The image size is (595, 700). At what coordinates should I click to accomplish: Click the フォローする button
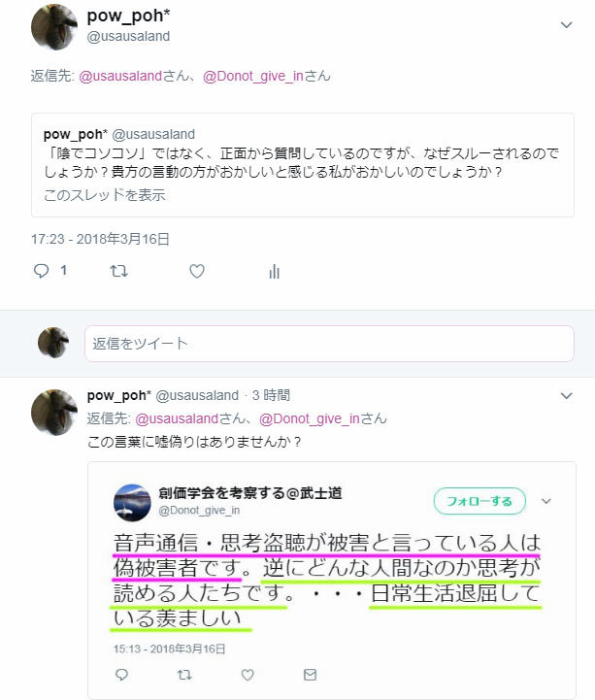(x=479, y=501)
